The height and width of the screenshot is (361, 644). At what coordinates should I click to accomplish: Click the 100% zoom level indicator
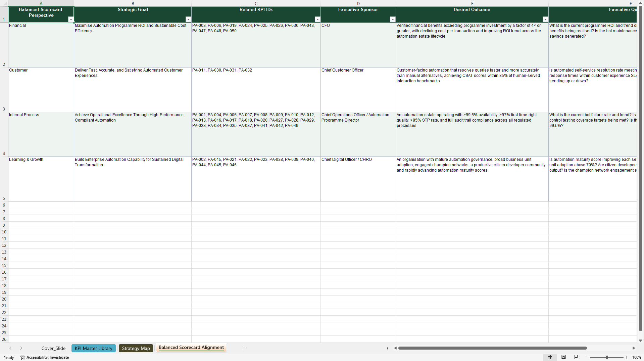tap(637, 357)
